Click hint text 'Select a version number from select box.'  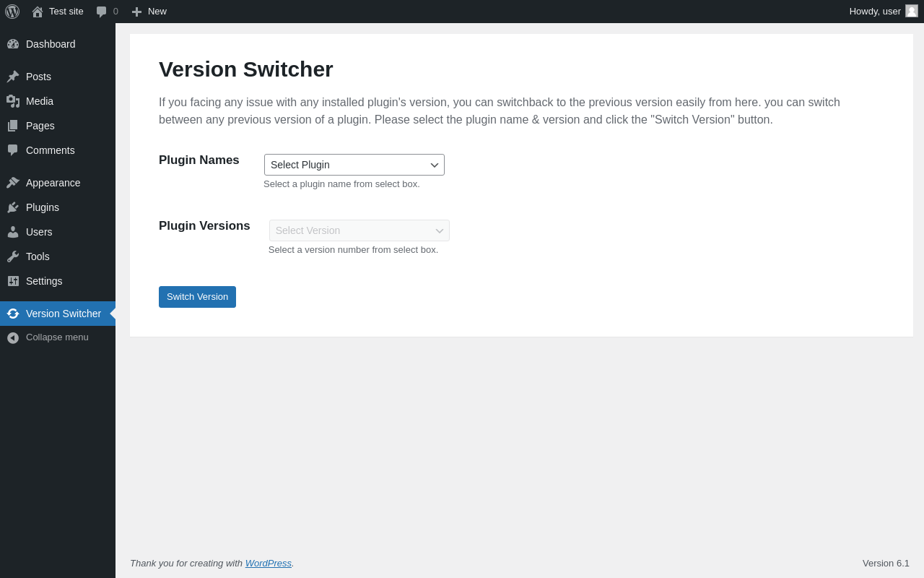point(354,250)
